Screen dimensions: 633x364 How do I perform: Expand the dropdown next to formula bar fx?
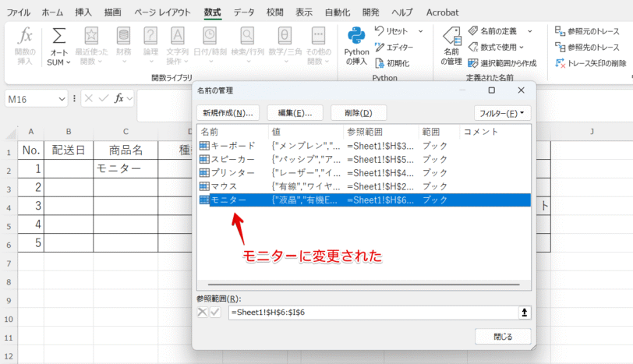[129, 98]
